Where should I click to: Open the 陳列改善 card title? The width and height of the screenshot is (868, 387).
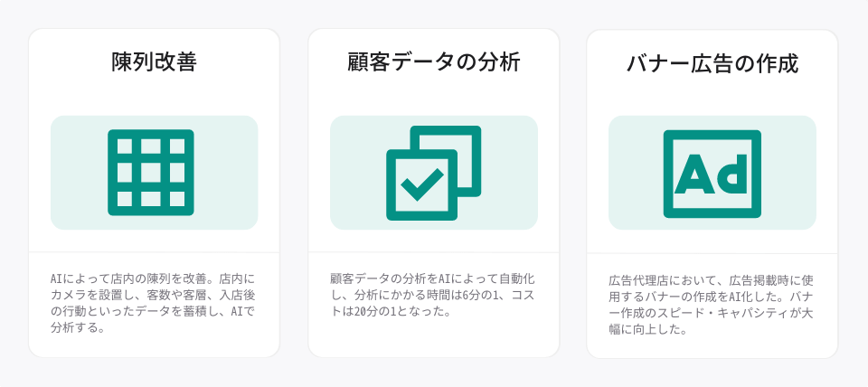pyautogui.click(x=154, y=62)
